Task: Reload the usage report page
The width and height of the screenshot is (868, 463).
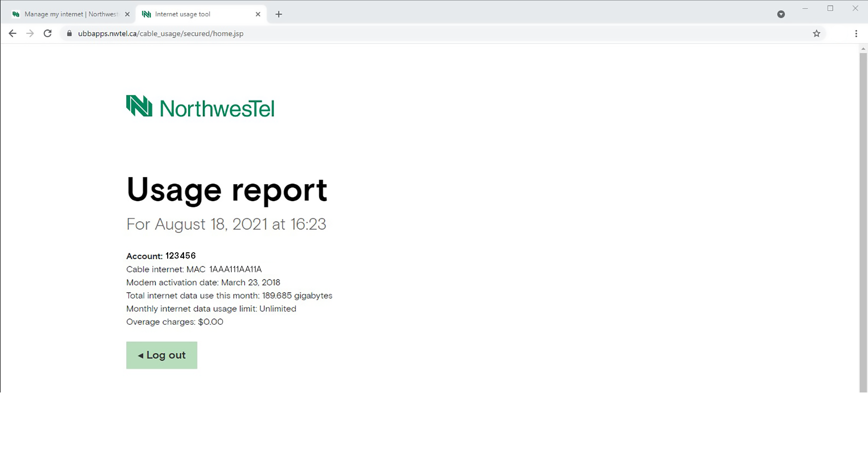Action: click(x=47, y=33)
